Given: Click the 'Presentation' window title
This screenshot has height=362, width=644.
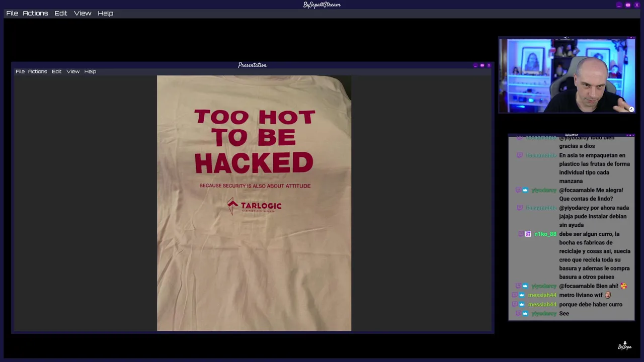Looking at the screenshot, I should (x=253, y=65).
